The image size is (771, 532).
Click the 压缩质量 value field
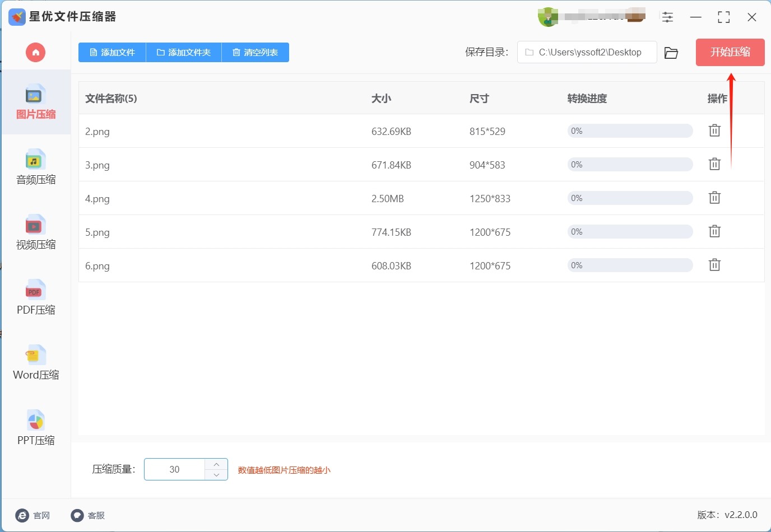(175, 470)
